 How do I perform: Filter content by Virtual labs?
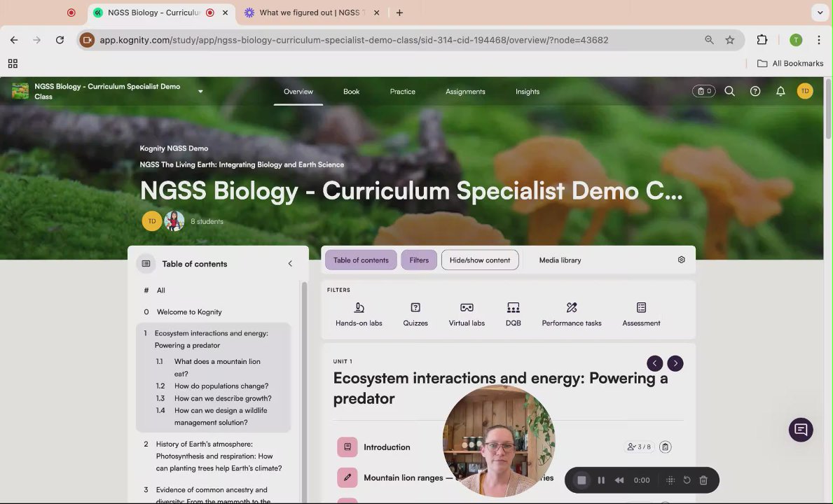point(467,314)
